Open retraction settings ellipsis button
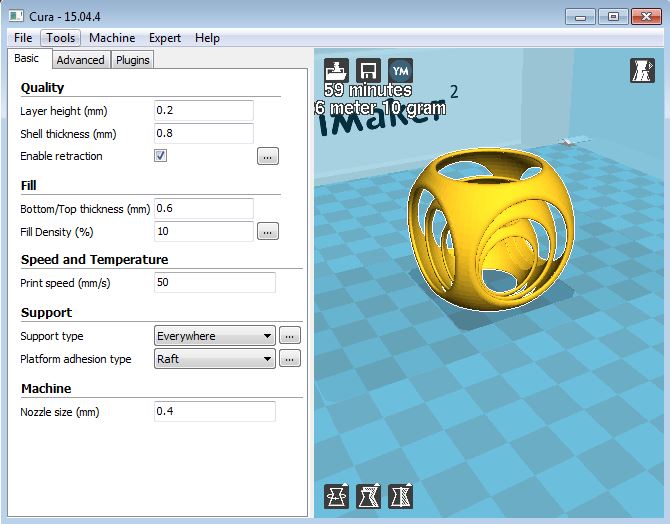This screenshot has height=524, width=670. click(x=268, y=156)
